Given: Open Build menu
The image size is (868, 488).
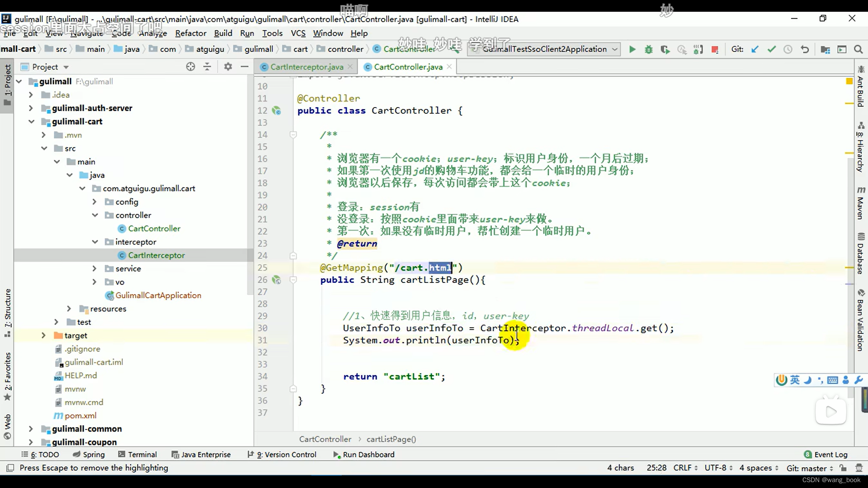Looking at the screenshot, I should pyautogui.click(x=223, y=33).
